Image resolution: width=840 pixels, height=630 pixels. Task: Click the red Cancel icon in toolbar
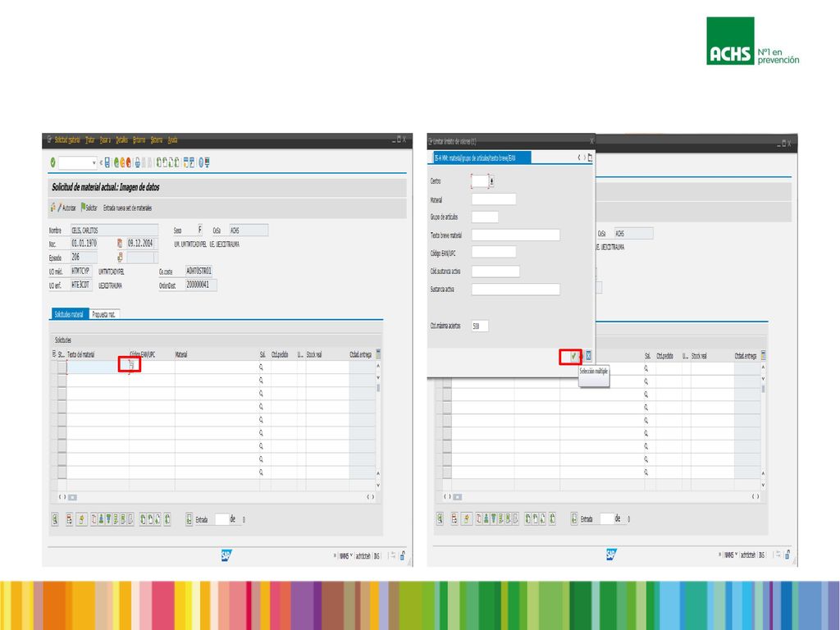129,162
